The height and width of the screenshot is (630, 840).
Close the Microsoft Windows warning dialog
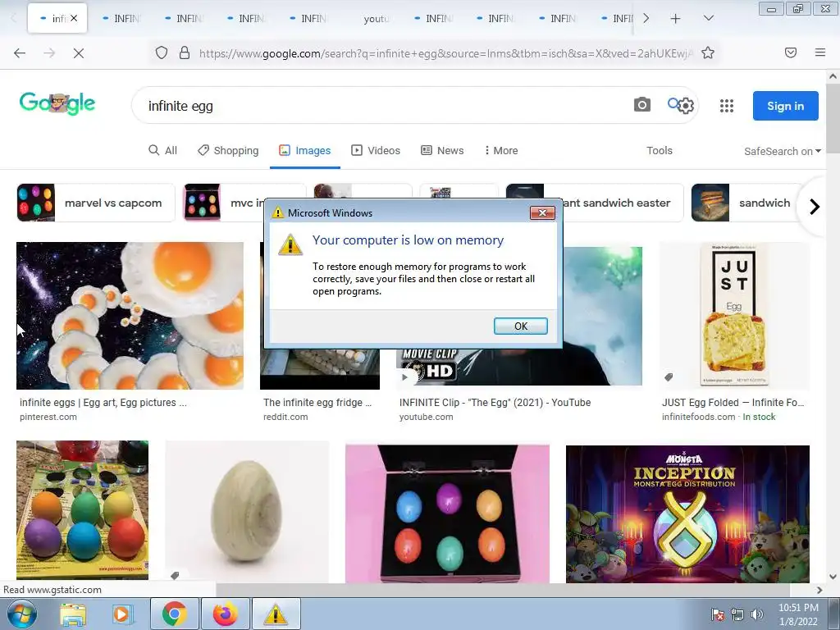coord(542,212)
